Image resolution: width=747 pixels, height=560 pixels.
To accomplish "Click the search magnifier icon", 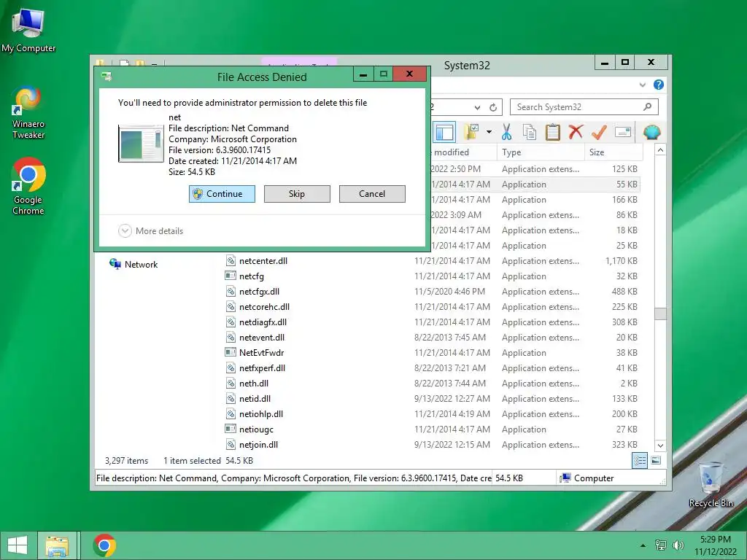I will [x=647, y=106].
